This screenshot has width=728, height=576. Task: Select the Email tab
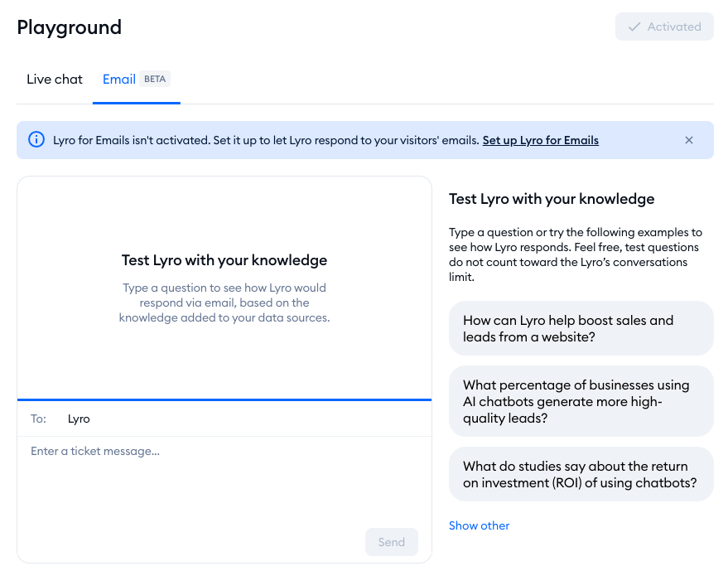click(x=118, y=80)
